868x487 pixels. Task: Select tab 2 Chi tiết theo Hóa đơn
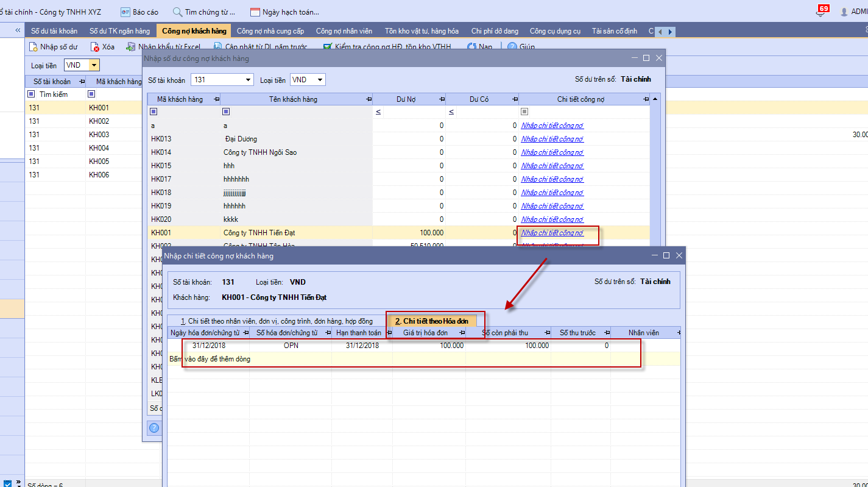431,321
